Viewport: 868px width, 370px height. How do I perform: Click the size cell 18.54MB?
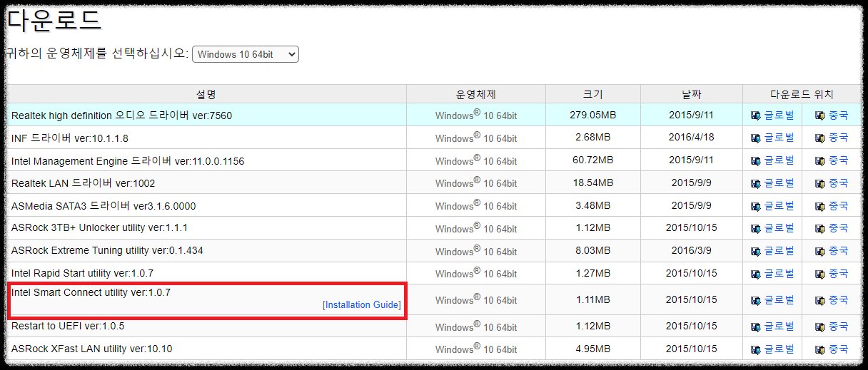pyautogui.click(x=593, y=183)
